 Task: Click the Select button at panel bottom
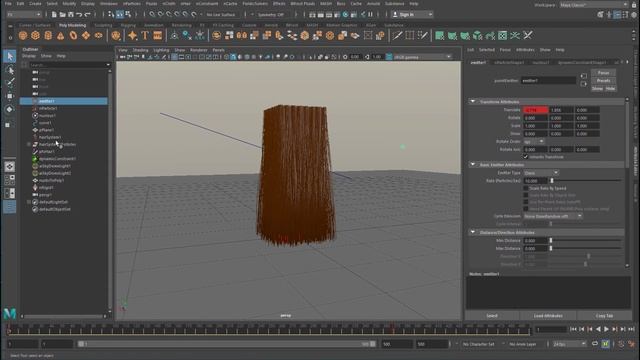[492, 316]
